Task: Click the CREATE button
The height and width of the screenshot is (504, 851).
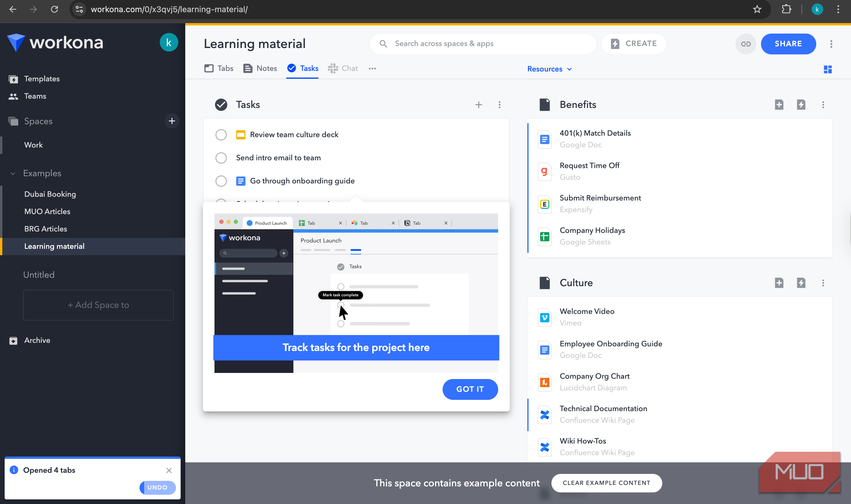Action: click(x=634, y=44)
